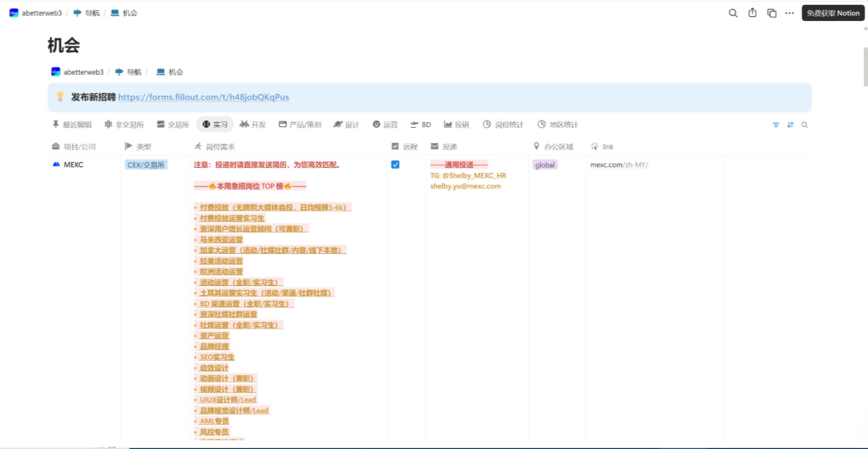Click the duplicate page icon
The image size is (868, 449).
[x=772, y=13]
